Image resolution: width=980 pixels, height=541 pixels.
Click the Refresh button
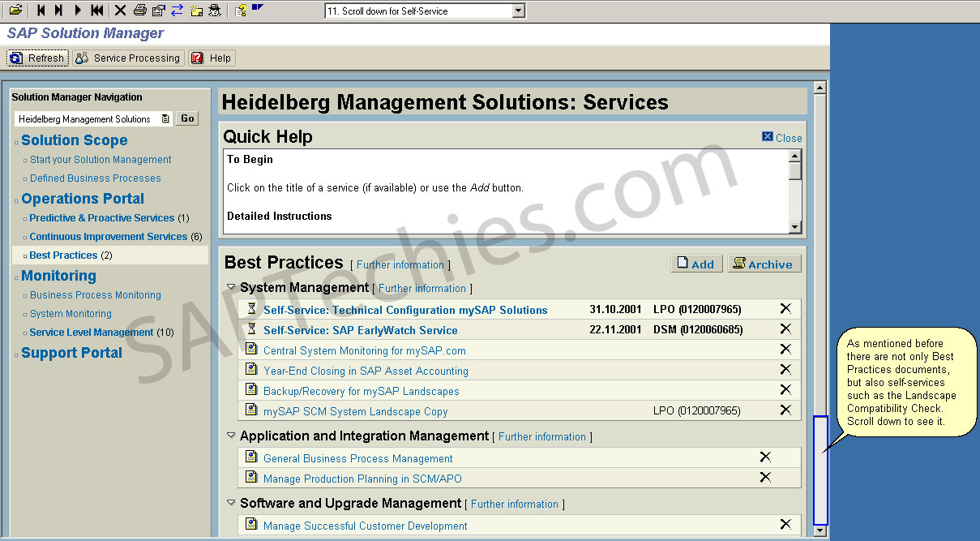click(37, 58)
